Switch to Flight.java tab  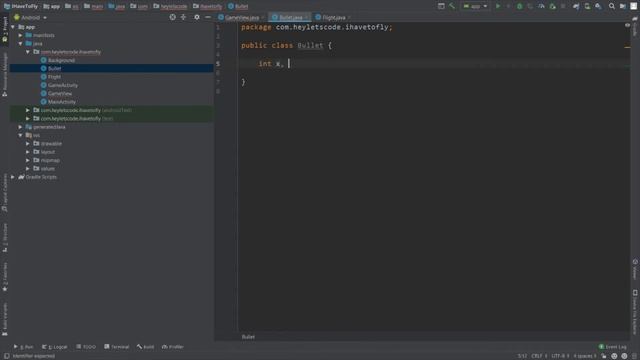pyautogui.click(x=333, y=18)
